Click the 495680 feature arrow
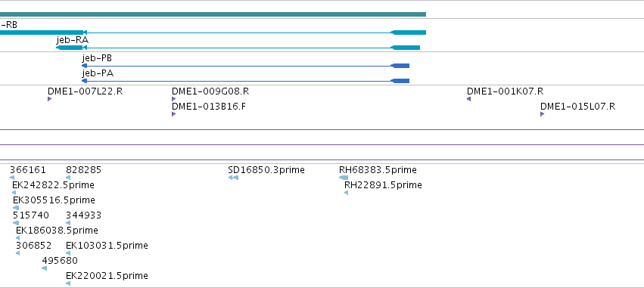Image resolution: width=644 pixels, height=288 pixels. point(45,268)
